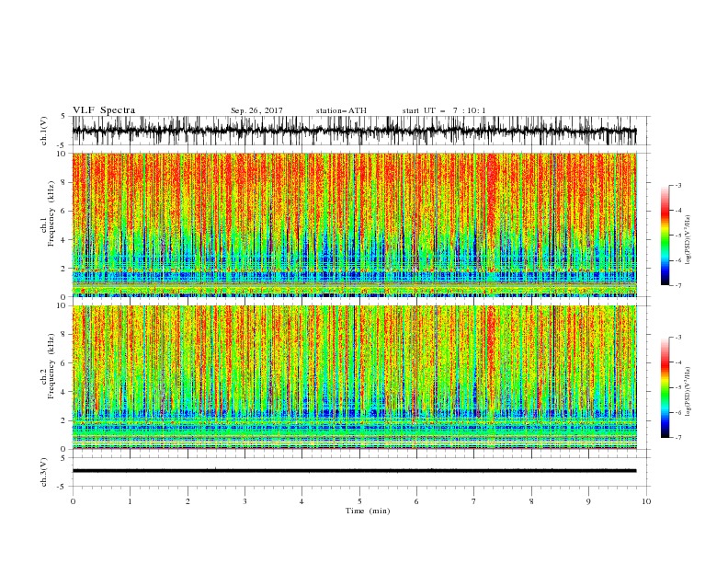This screenshot has width=728, height=563.
Task: Click the "VLF Spectra" plot title
Action: click(x=104, y=110)
